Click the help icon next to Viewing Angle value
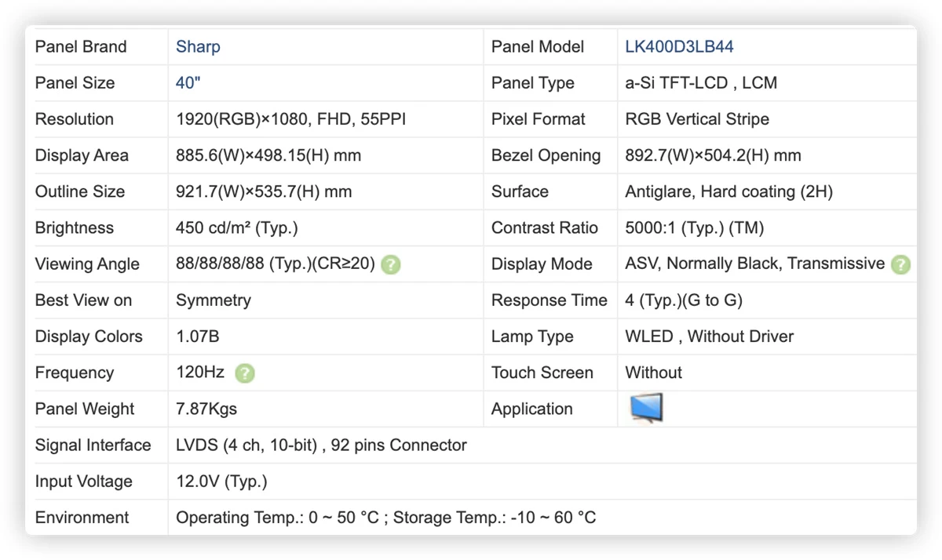The image size is (942, 560). pyautogui.click(x=390, y=264)
